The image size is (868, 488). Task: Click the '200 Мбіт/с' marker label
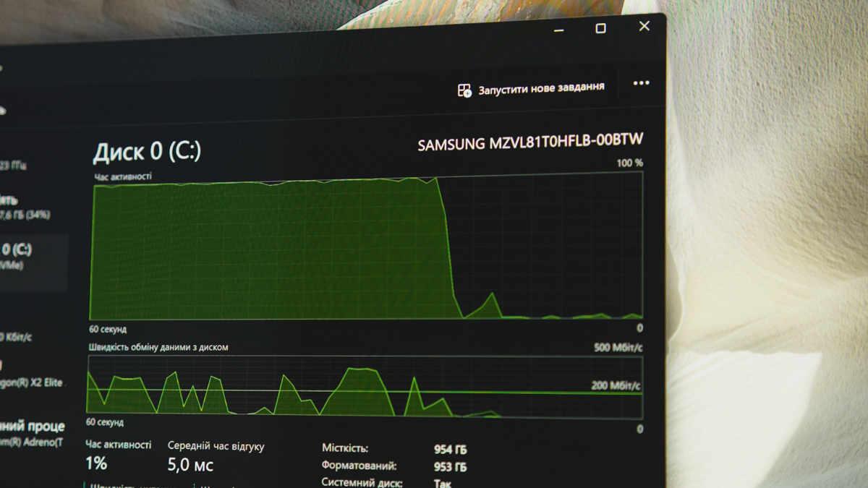pos(616,386)
